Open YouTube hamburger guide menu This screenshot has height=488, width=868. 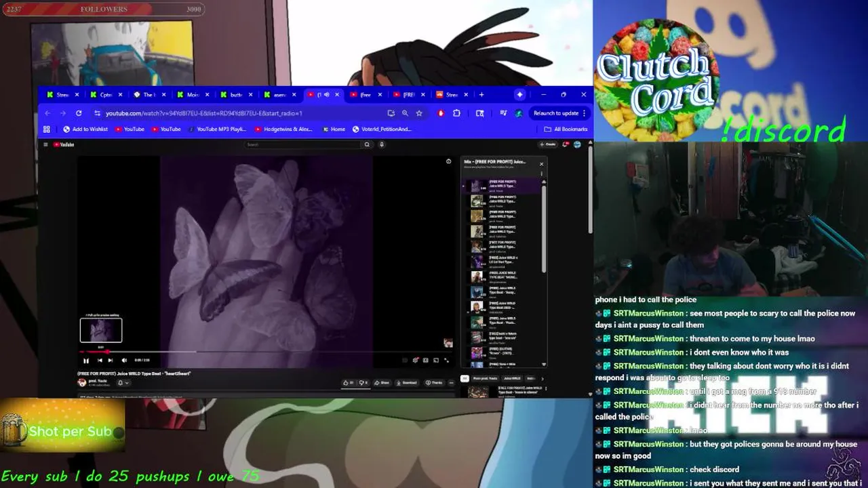45,144
